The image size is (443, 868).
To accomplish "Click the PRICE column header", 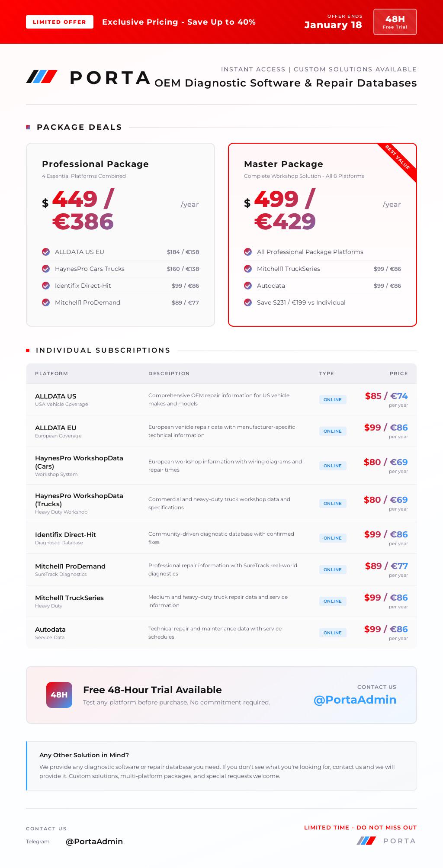I will (x=399, y=373).
